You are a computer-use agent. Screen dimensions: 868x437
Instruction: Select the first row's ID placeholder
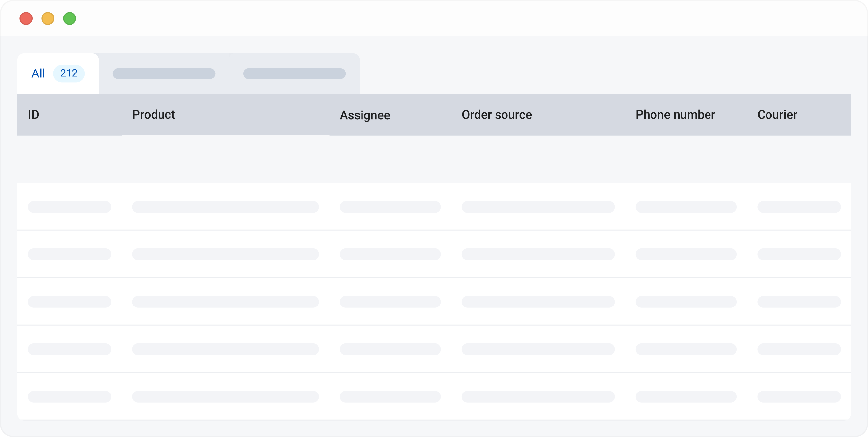[70, 207]
